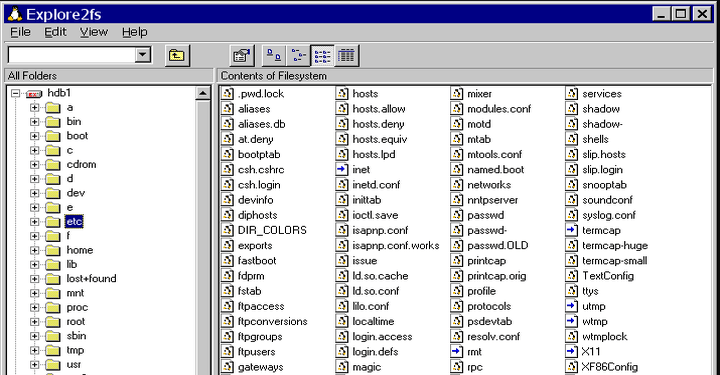Select the list view toolbar button
Screen dimensions: 720x375
[x=322, y=56]
